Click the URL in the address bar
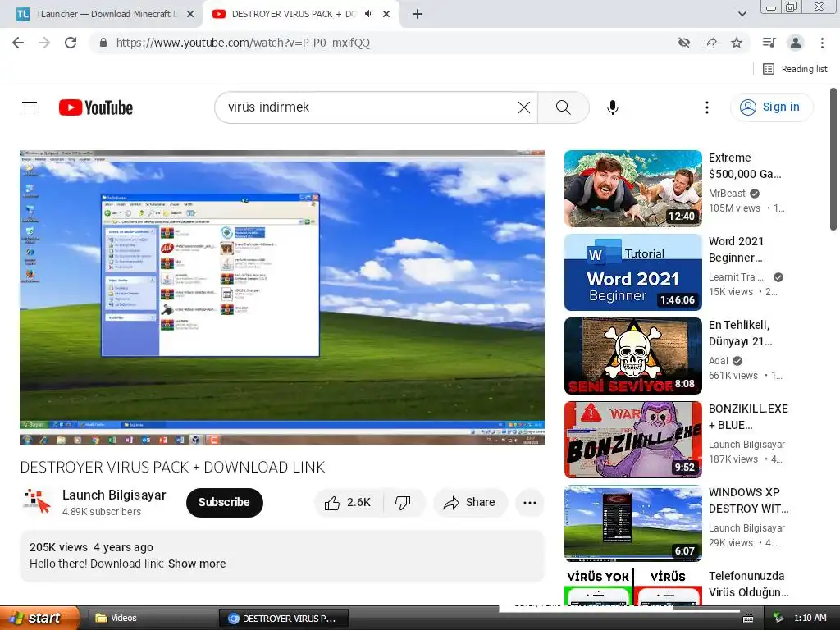This screenshot has width=840, height=630. coord(243,43)
